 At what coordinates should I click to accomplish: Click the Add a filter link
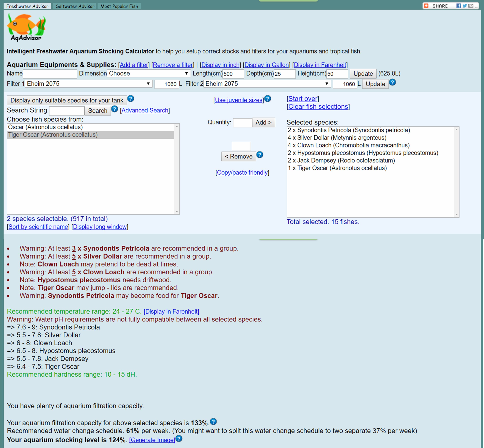click(134, 65)
